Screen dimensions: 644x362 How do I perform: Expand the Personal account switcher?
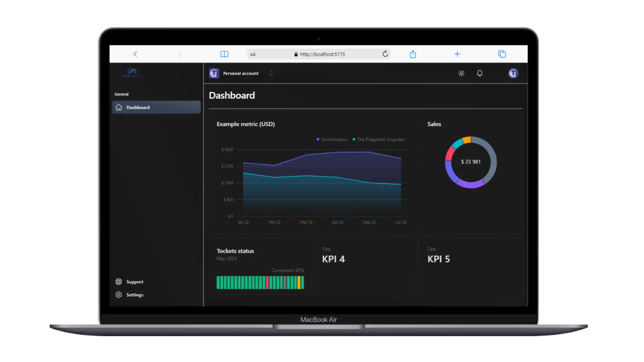click(241, 73)
